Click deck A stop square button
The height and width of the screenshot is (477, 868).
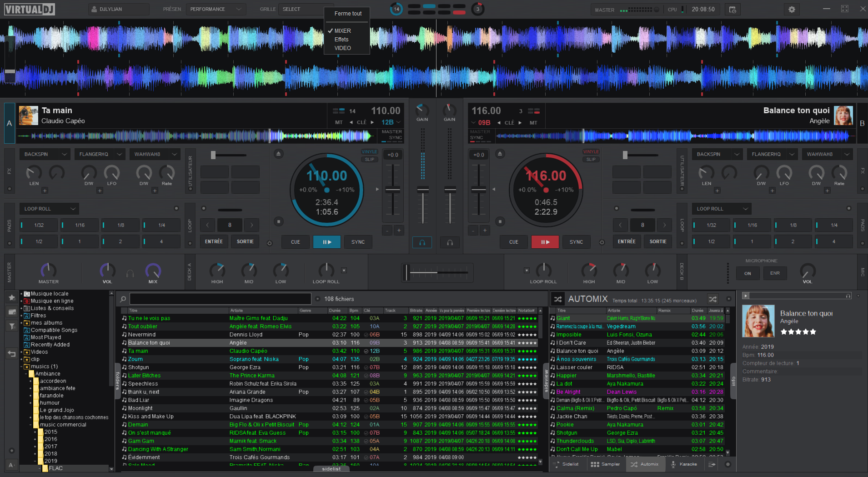pyautogui.click(x=279, y=221)
